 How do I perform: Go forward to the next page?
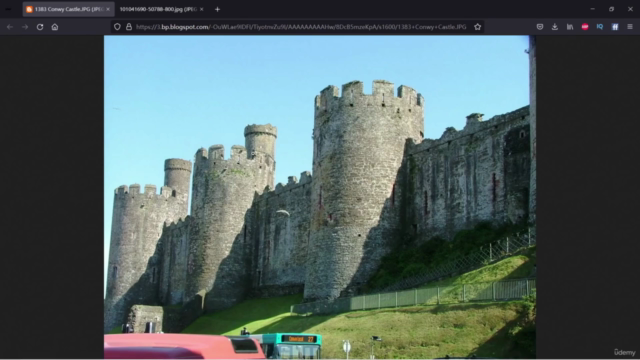pyautogui.click(x=25, y=27)
